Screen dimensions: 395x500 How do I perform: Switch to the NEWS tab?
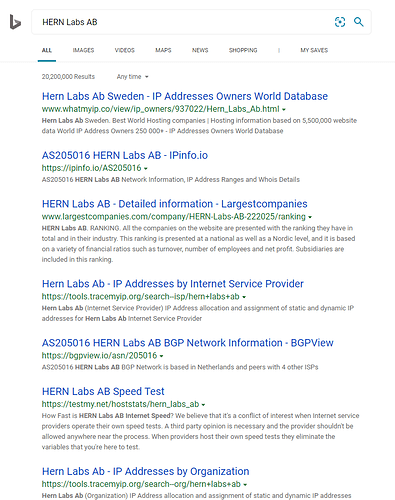tap(200, 50)
